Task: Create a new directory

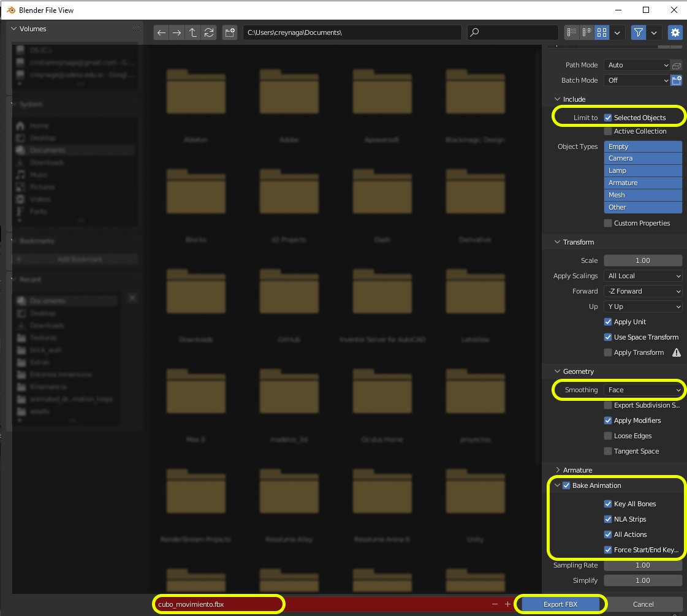Action: click(x=230, y=32)
